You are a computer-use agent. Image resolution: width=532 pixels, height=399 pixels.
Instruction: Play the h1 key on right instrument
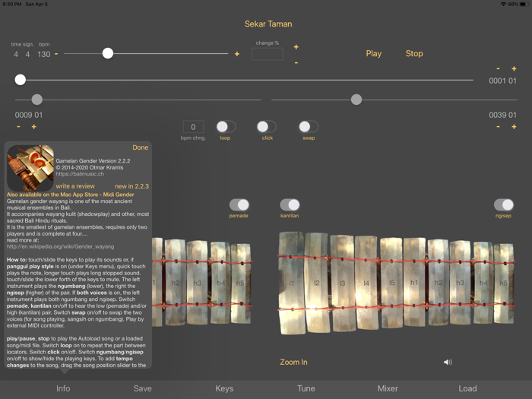coord(414,283)
